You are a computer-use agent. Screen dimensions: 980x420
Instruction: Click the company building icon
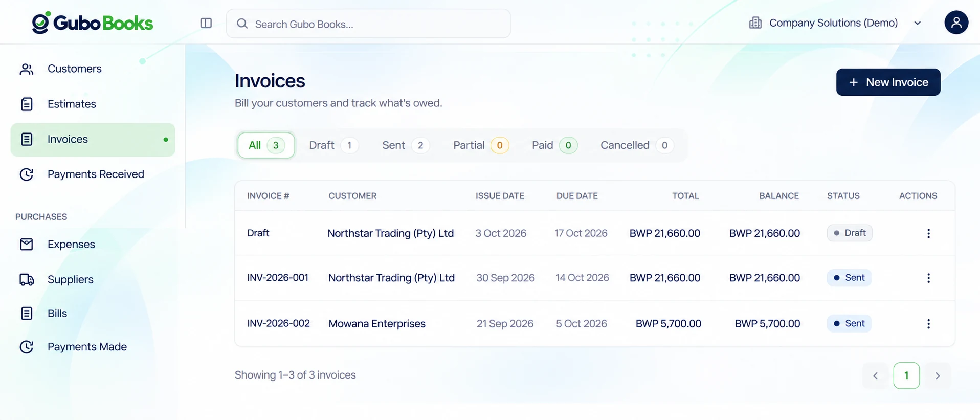tap(755, 23)
